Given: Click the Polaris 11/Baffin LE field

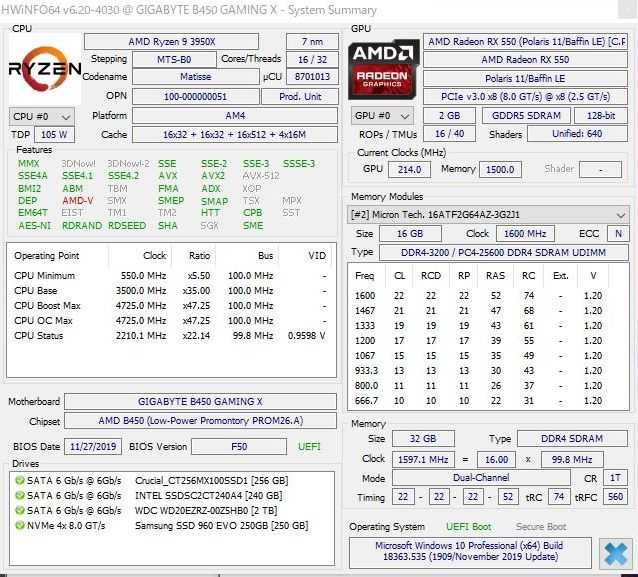Looking at the screenshot, I should click(x=525, y=79).
